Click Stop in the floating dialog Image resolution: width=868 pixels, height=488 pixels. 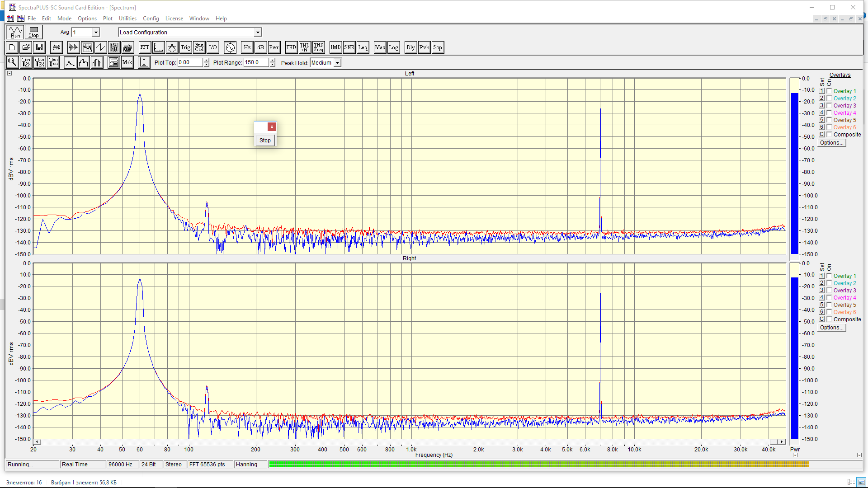coord(265,141)
